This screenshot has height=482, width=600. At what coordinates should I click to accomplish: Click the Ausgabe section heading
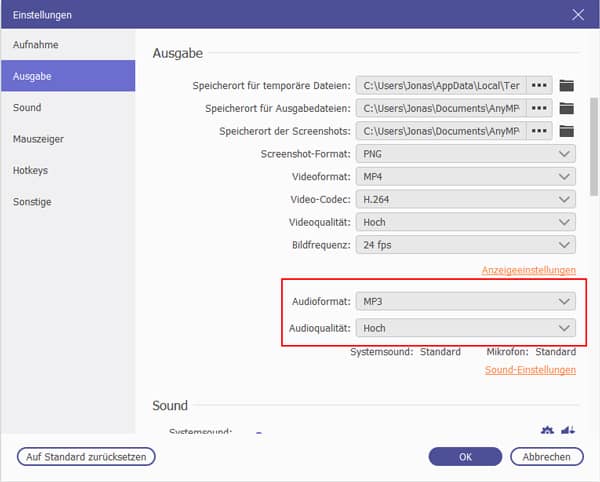pos(178,53)
